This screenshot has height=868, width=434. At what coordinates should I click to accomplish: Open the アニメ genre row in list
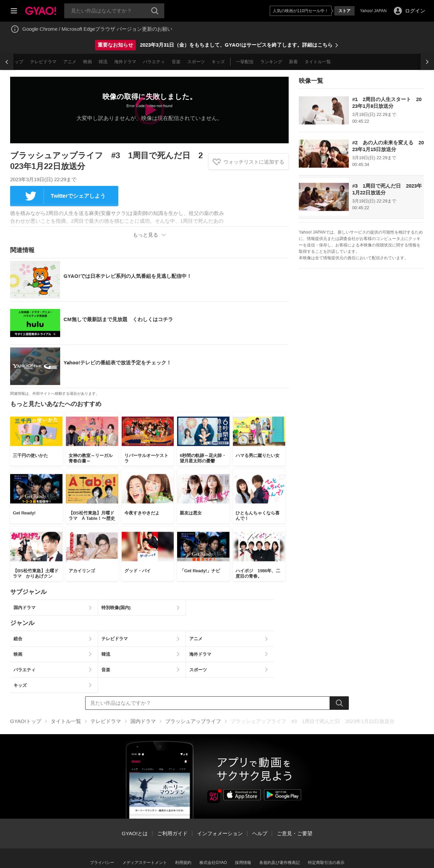pyautogui.click(x=230, y=639)
